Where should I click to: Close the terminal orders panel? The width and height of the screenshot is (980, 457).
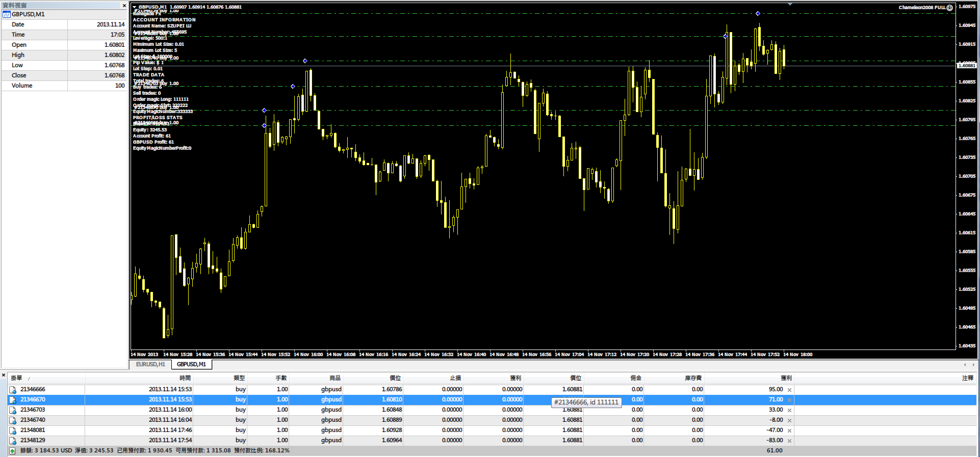pyautogui.click(x=3, y=375)
